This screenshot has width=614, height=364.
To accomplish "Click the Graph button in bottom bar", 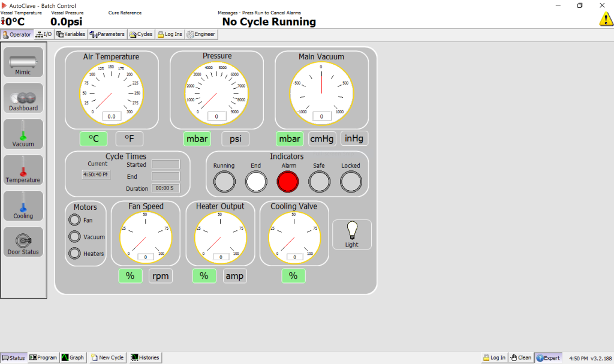I will pos(73,357).
